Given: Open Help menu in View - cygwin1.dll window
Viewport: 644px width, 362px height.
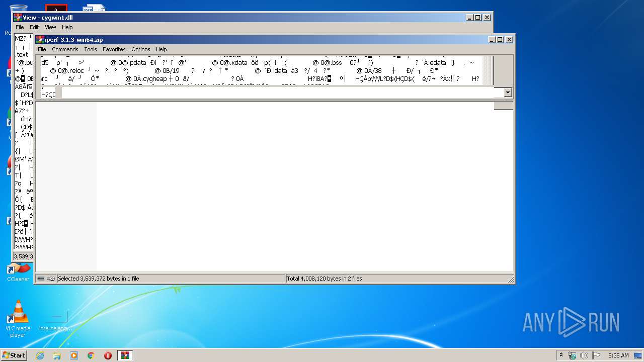Looking at the screenshot, I should (67, 27).
